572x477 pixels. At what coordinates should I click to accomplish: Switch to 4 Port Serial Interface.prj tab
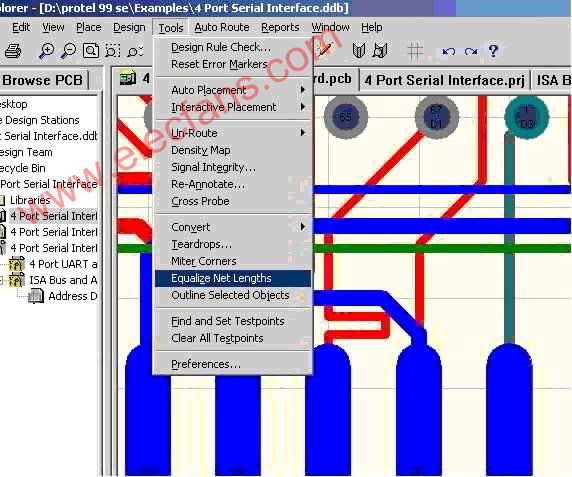tap(444, 80)
